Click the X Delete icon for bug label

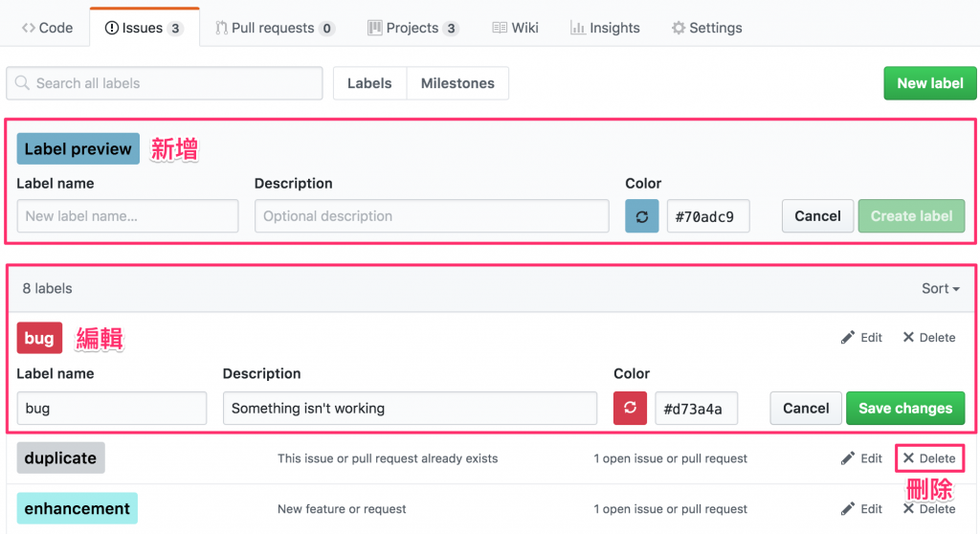(x=908, y=337)
